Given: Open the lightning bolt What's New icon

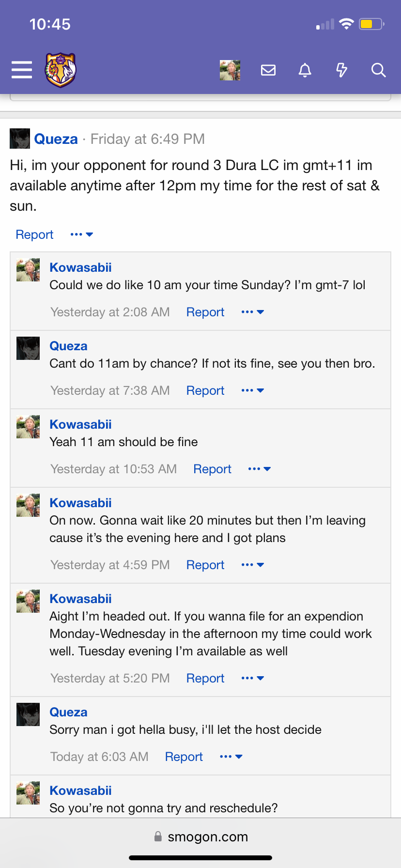Looking at the screenshot, I should point(342,70).
